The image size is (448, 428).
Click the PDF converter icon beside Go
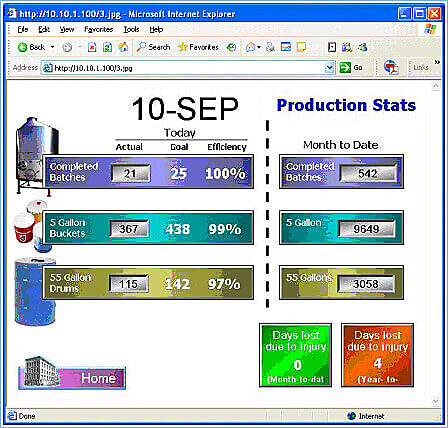pyautogui.click(x=391, y=68)
